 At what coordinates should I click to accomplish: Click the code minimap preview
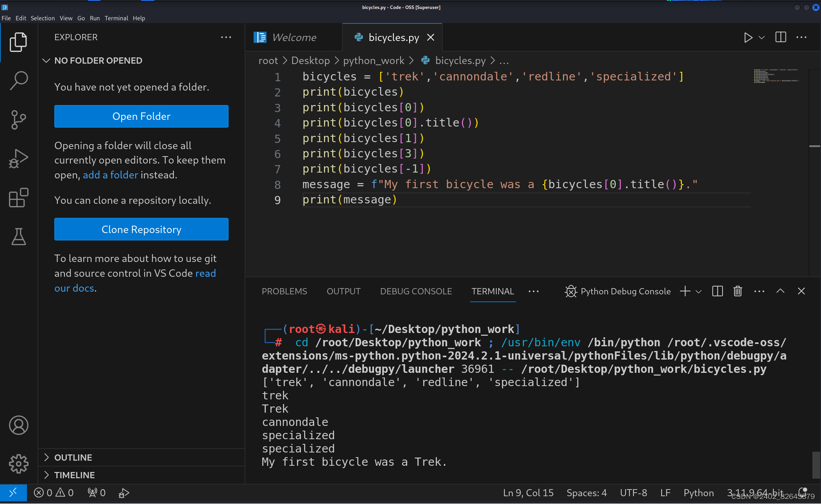(777, 76)
